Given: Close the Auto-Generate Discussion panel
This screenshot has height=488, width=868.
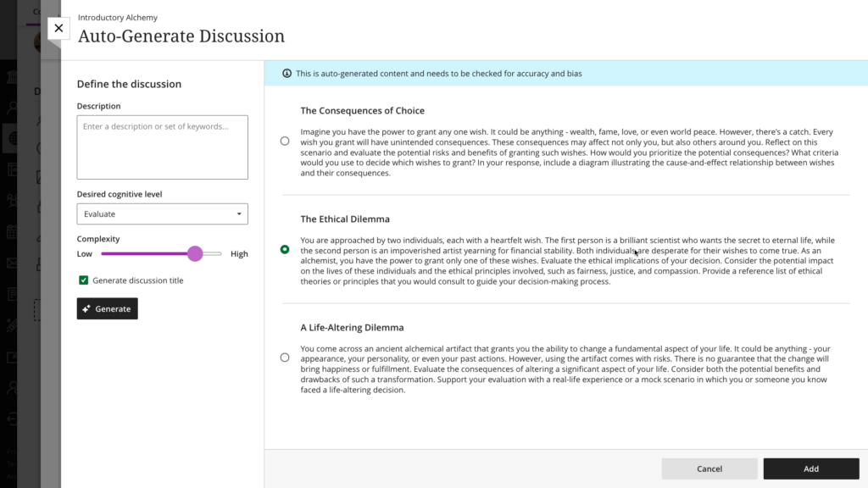Looking at the screenshot, I should click(58, 28).
